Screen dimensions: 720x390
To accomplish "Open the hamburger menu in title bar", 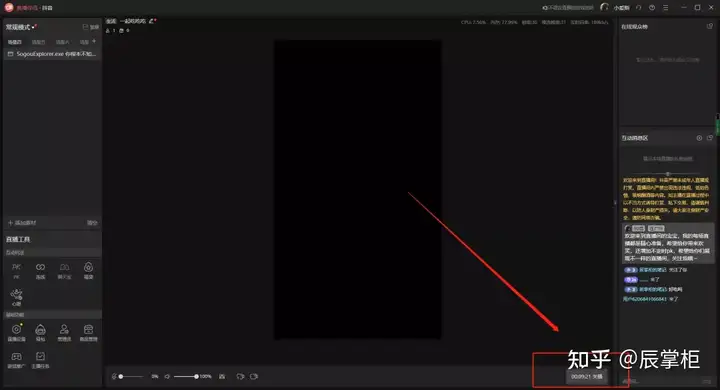I will pyautogui.click(x=665, y=8).
